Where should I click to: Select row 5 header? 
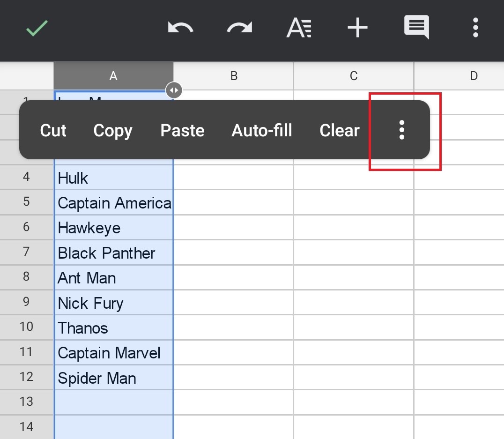point(26,202)
